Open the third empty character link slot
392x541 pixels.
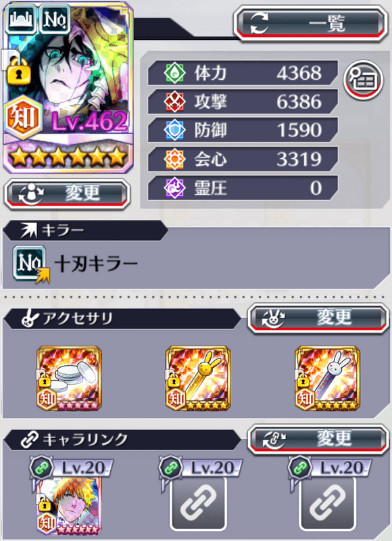328,504
